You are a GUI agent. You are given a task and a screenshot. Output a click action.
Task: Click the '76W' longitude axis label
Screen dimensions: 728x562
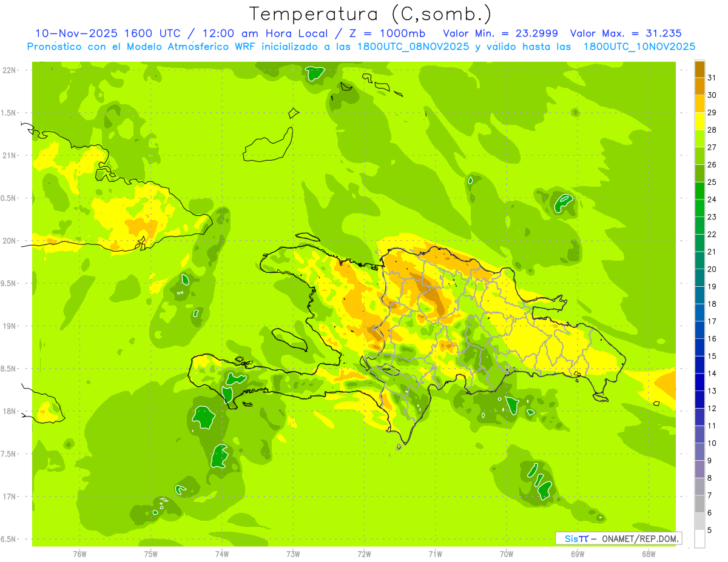tap(80, 554)
